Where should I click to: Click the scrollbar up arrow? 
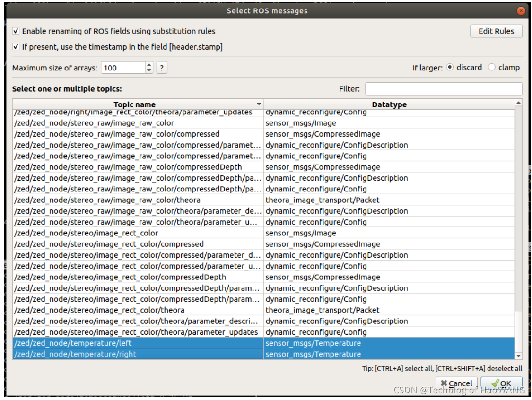coord(518,103)
